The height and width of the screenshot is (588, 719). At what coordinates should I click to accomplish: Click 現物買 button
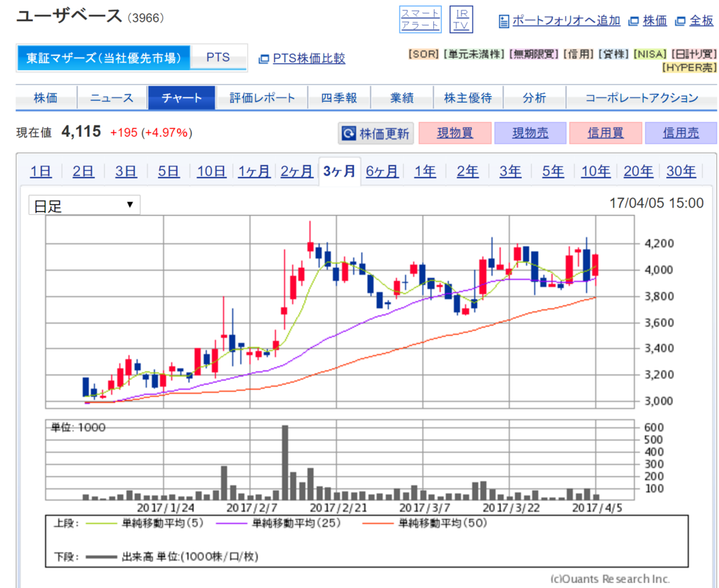[x=455, y=133]
